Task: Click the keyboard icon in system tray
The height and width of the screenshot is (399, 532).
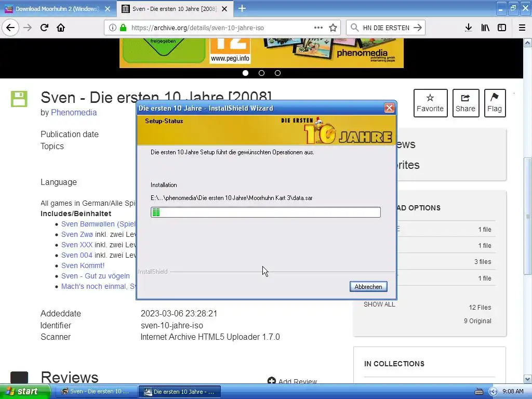Action: [x=478, y=392]
